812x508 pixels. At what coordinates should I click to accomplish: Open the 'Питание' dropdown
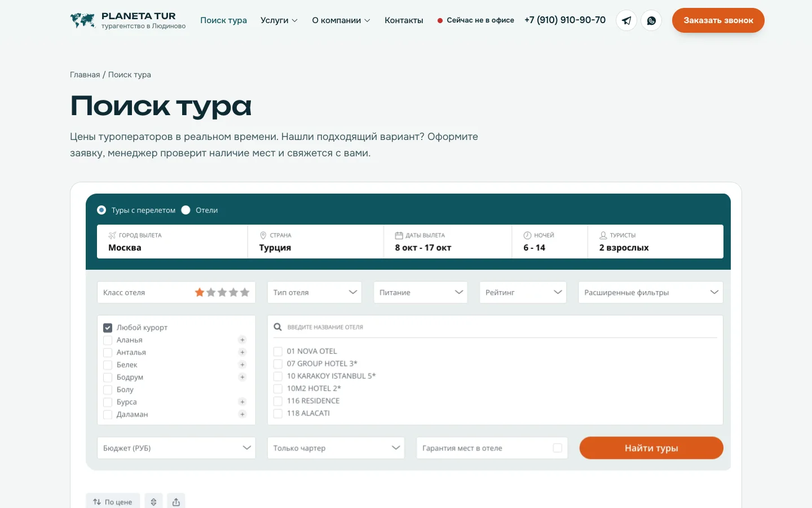click(x=421, y=292)
